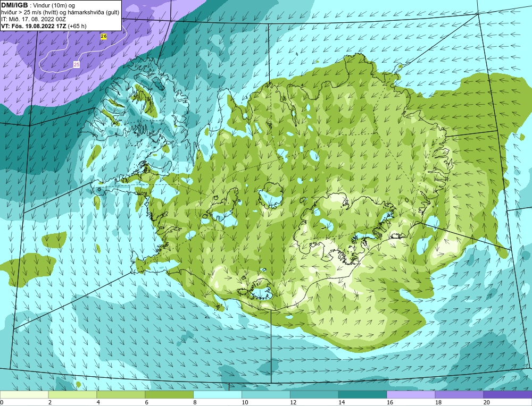Image resolution: width=532 pixels, height=406 pixels.
Task: Click the yellow 26 gust label
Action: click(104, 36)
